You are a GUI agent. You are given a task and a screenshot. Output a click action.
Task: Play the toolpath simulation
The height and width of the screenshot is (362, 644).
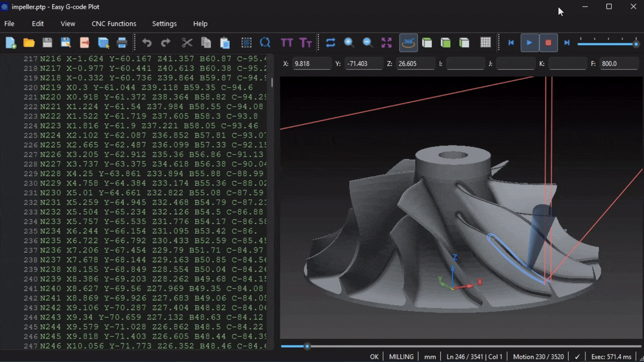[529, 43]
